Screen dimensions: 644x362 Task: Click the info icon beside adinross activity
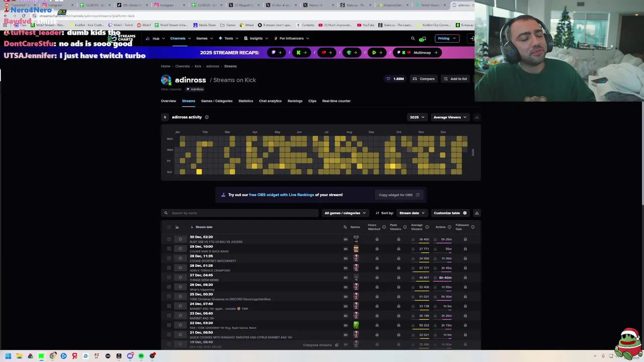coord(206,117)
